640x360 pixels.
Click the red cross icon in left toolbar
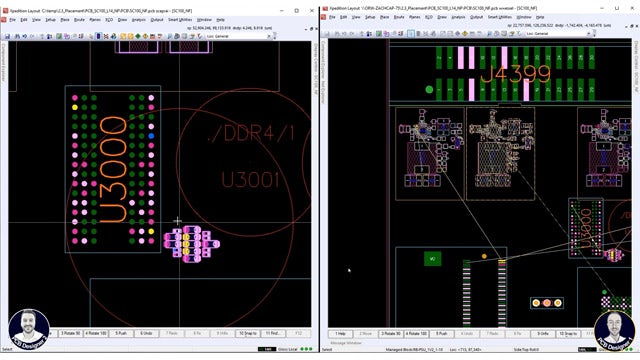106,36
